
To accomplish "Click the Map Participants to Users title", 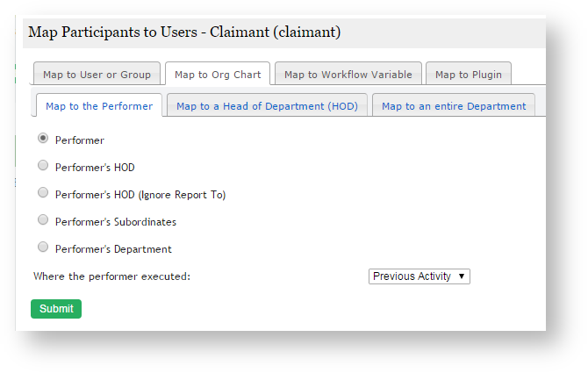I will click(184, 32).
